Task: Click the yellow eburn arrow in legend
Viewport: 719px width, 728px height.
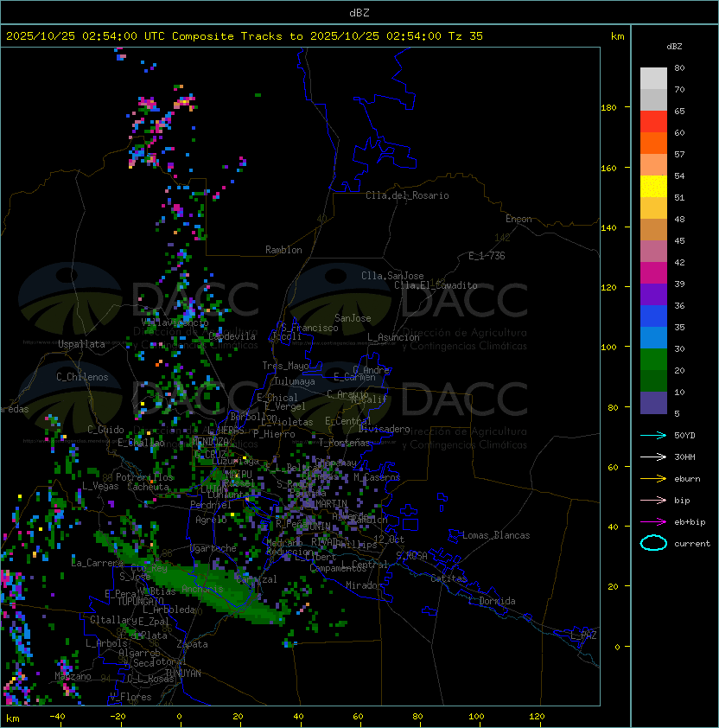Action: pos(653,479)
